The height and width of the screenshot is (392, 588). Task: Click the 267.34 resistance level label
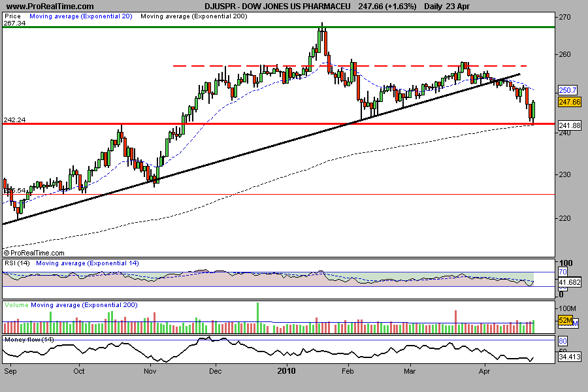[x=14, y=24]
